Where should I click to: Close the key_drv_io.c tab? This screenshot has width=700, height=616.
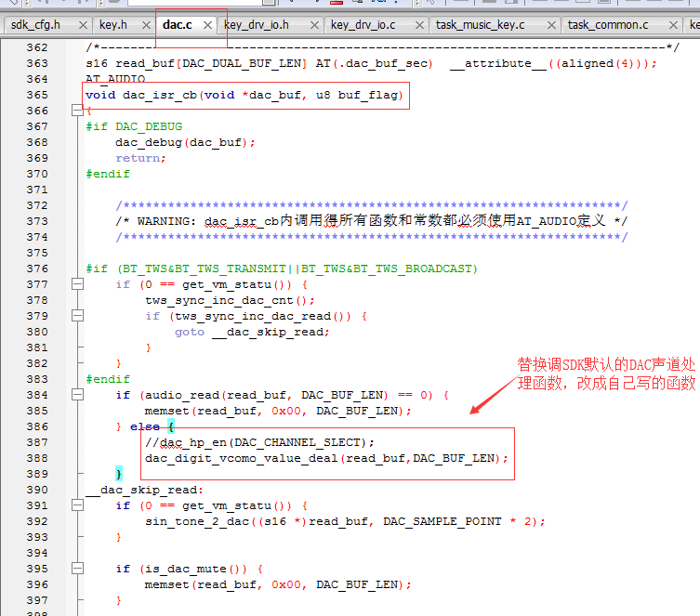tap(419, 25)
